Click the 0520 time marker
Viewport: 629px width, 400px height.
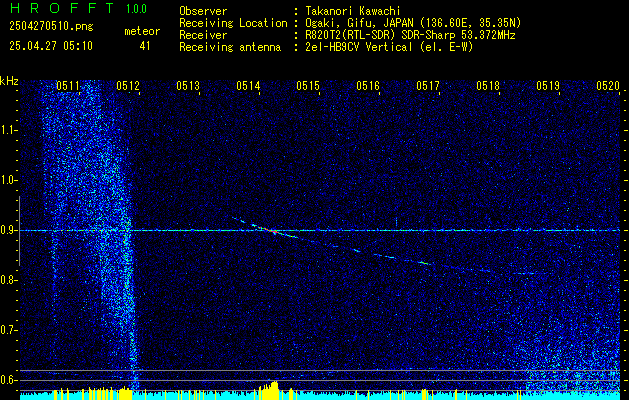[608, 86]
